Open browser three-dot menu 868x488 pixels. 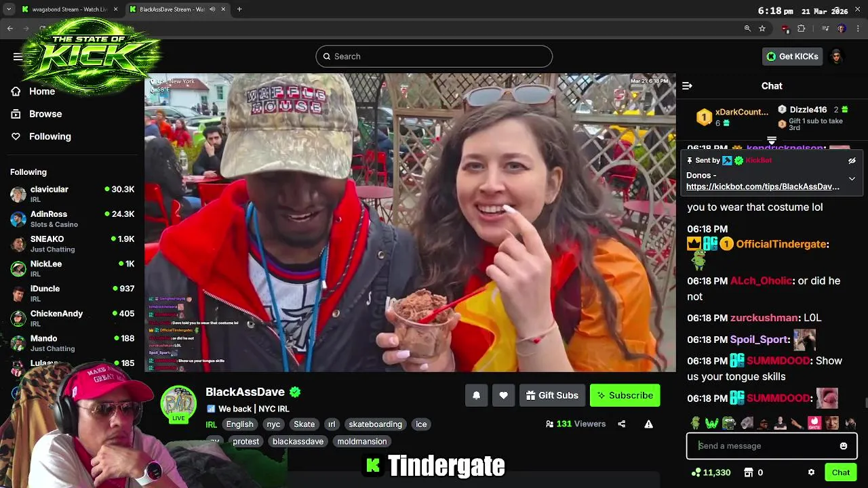pyautogui.click(x=859, y=28)
